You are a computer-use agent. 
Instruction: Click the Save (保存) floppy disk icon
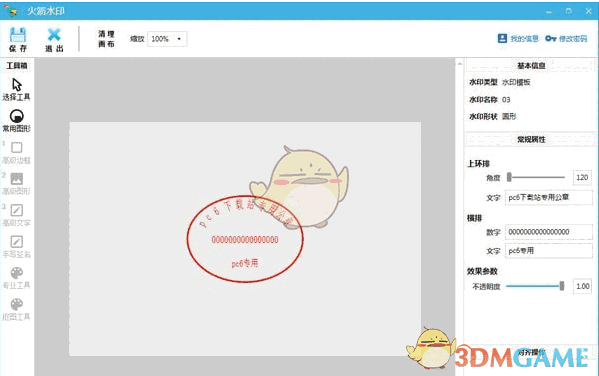[x=18, y=35]
